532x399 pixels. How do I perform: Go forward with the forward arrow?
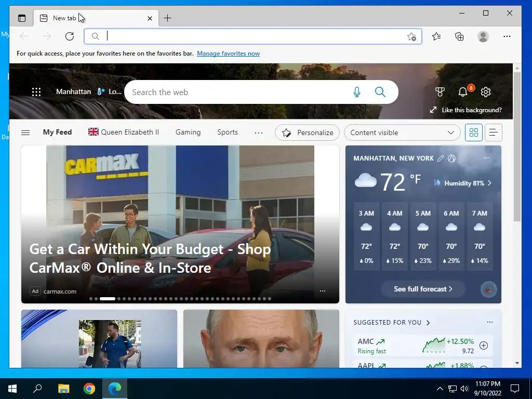click(x=47, y=36)
